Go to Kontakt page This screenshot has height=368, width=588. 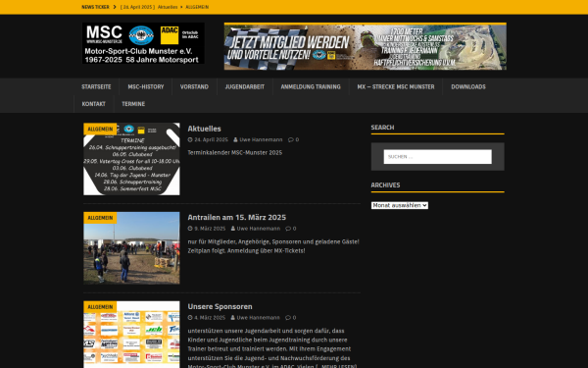pos(94,104)
